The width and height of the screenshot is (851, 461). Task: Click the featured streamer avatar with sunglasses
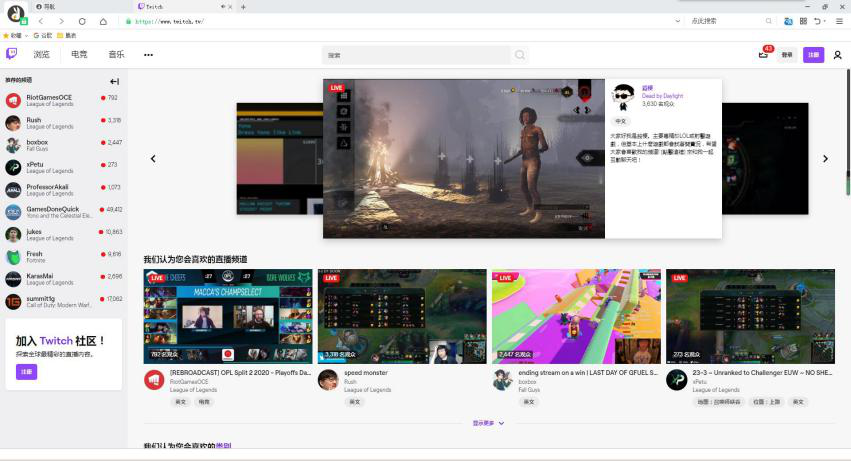[624, 97]
